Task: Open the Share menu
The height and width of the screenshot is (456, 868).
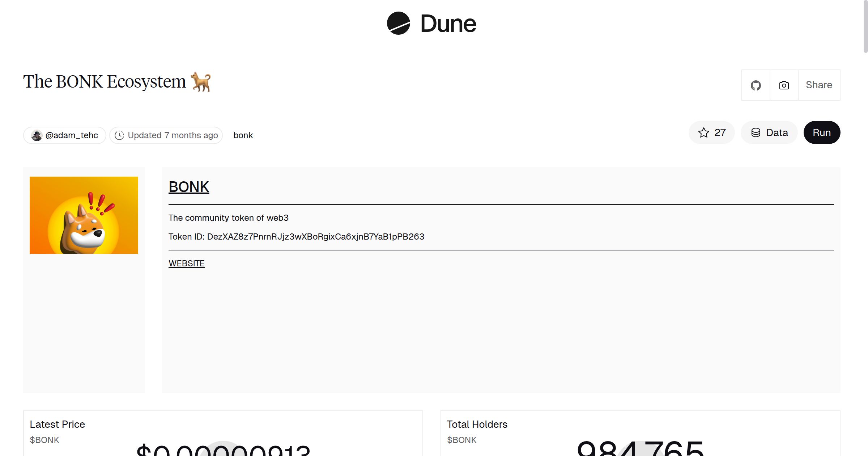Action: coord(819,85)
